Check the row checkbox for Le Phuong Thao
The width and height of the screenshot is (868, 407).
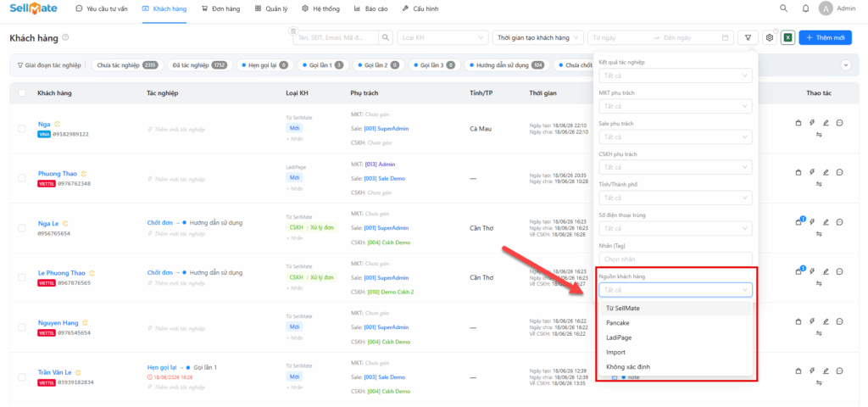pos(22,277)
